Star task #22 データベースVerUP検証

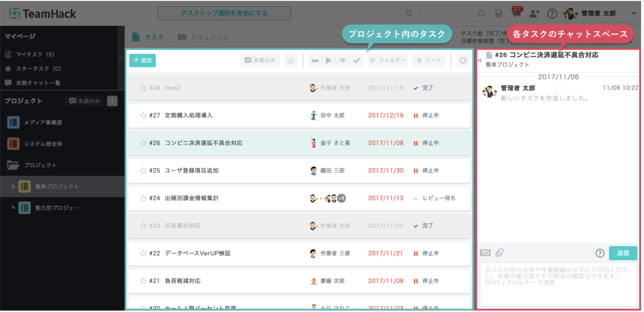(143, 253)
